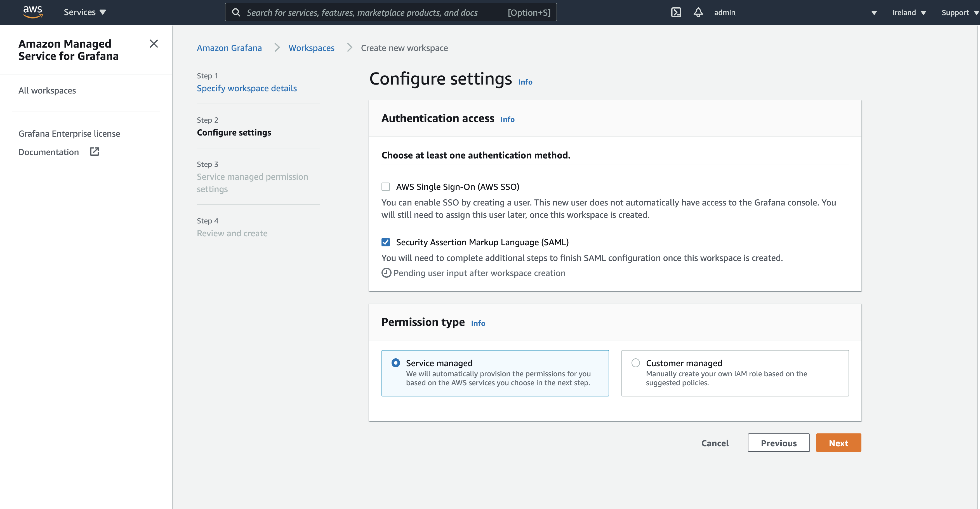Click the Permission type Info link
980x509 pixels.
478,322
